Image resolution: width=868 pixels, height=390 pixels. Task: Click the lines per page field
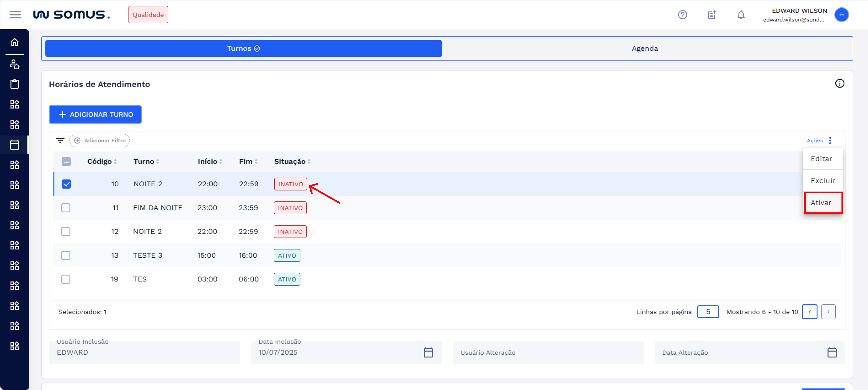pos(708,312)
